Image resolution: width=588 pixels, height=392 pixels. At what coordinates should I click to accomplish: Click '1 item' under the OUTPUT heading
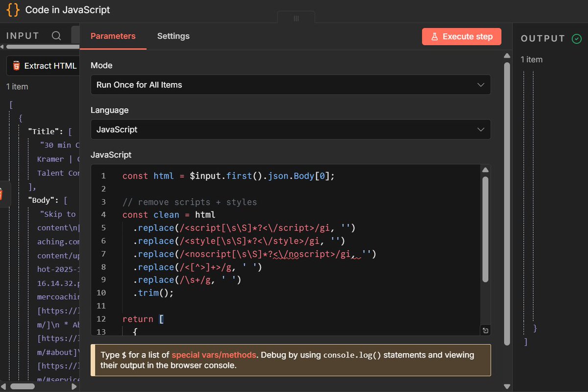tap(532, 59)
